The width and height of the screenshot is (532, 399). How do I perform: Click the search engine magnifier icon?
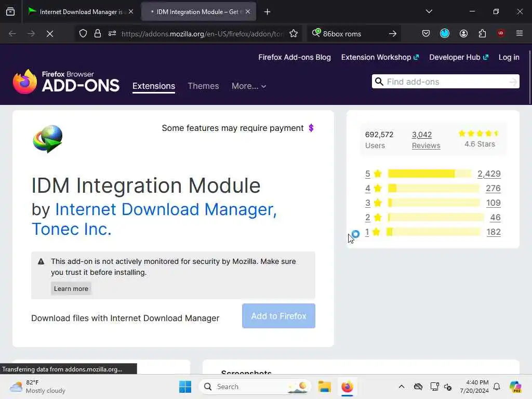[x=316, y=33]
